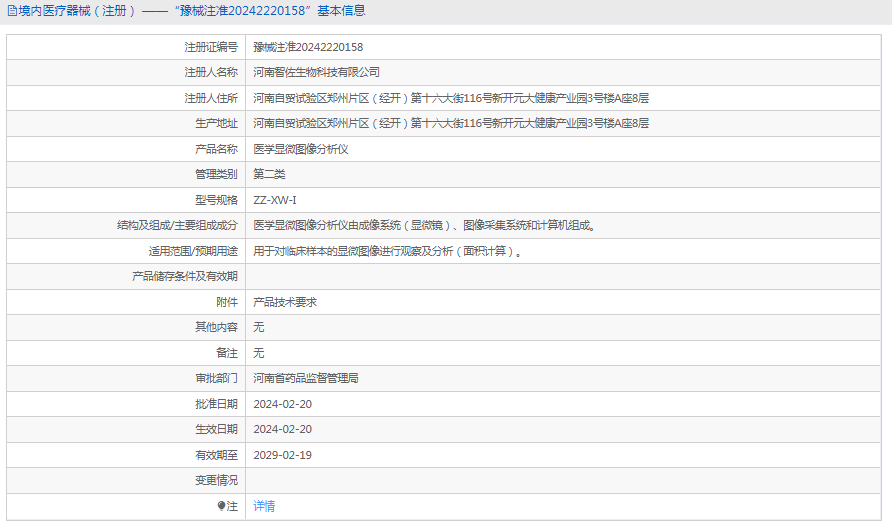Click management class value 第二类

(269, 174)
